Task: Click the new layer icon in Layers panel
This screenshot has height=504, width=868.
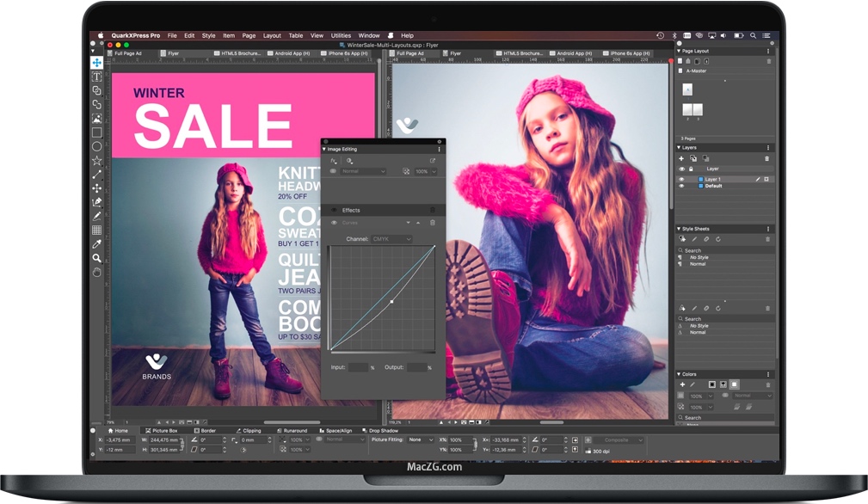Action: 681,158
